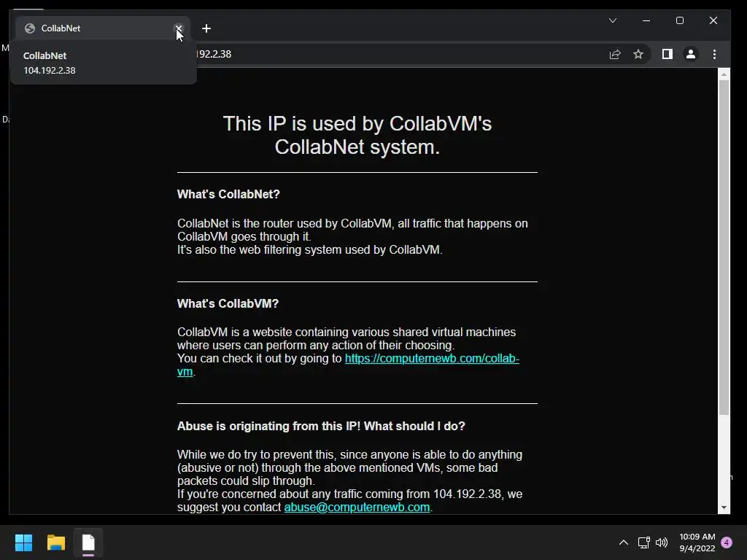This screenshot has width=747, height=560.
Task: Close the CollabNet browser tab
Action: pyautogui.click(x=179, y=28)
